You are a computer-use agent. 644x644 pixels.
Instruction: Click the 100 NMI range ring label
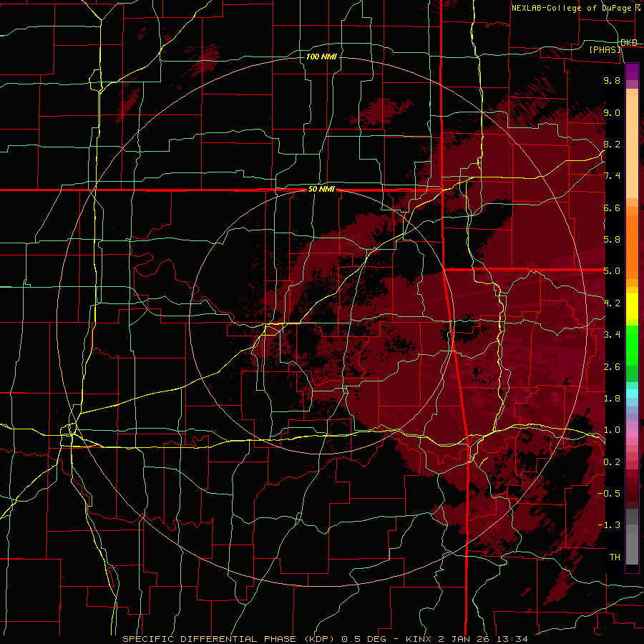[x=321, y=57]
